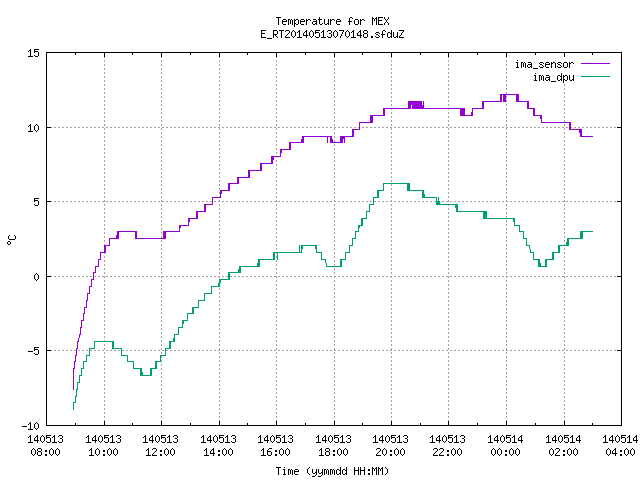640x480 pixels.
Task: Click the x-axis label 140514 00:00
Action: click(506, 445)
